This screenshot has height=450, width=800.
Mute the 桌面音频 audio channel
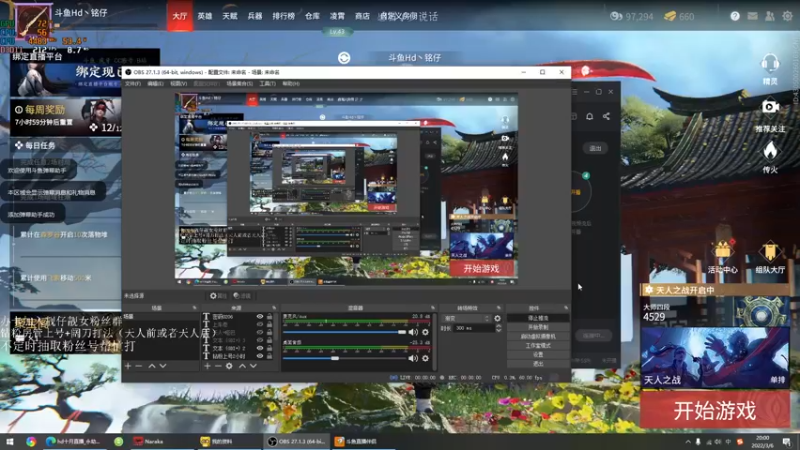pyautogui.click(x=413, y=358)
